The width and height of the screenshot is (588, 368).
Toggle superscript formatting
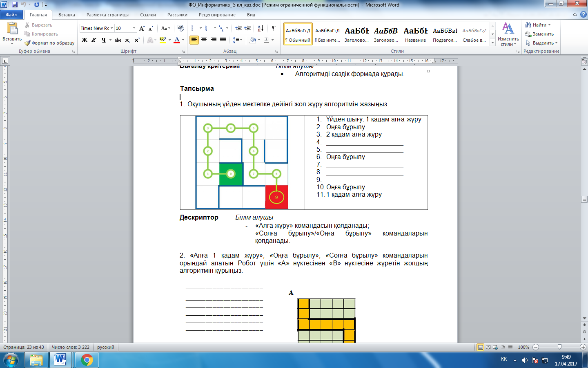coord(137,40)
